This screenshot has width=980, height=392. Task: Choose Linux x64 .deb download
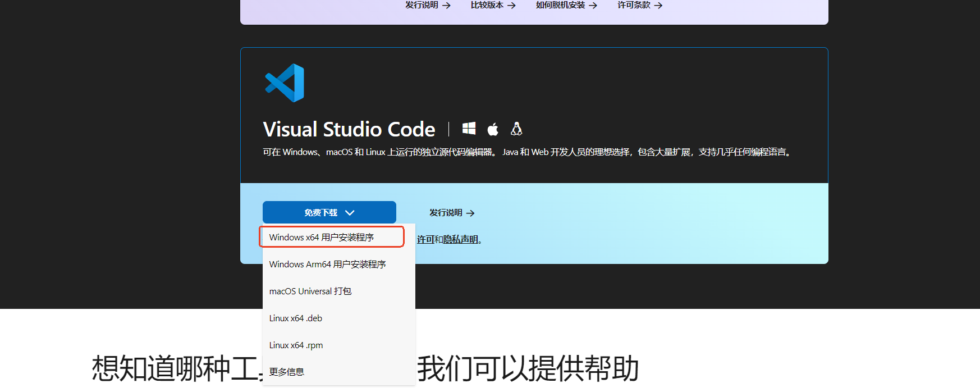(339, 318)
